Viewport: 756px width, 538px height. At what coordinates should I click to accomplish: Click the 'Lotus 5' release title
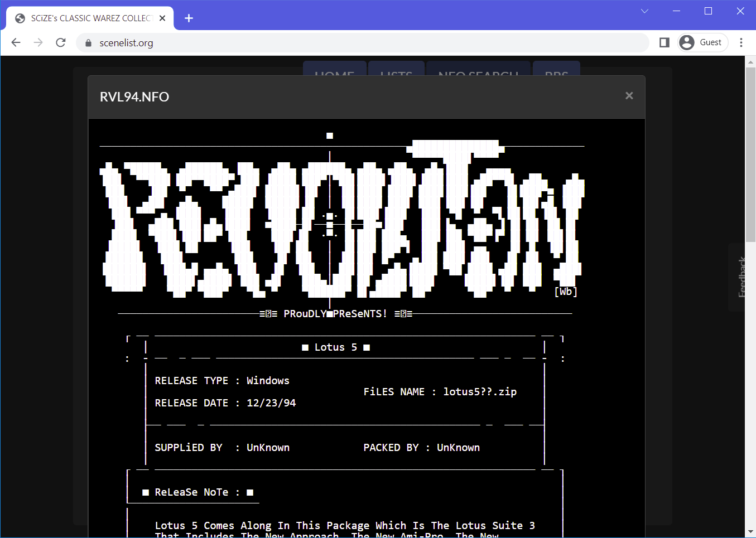point(336,347)
